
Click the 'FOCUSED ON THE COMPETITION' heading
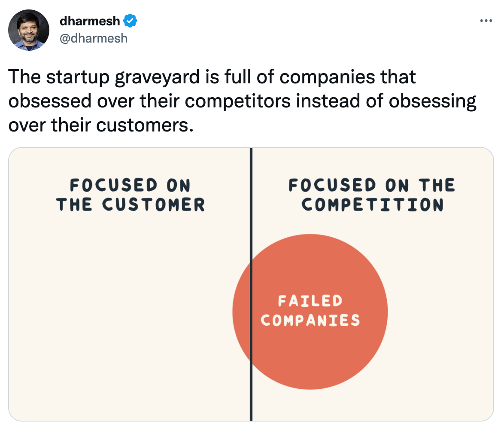[x=372, y=194]
